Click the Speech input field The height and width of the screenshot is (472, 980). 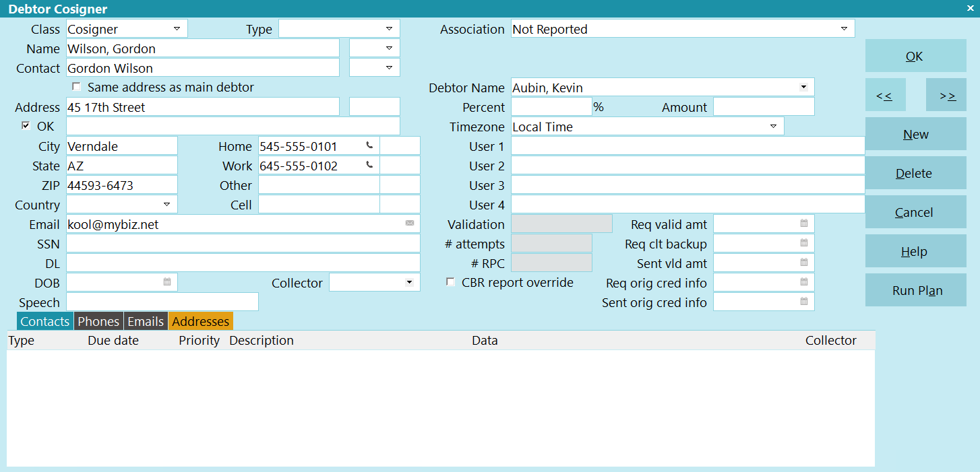[x=162, y=302]
